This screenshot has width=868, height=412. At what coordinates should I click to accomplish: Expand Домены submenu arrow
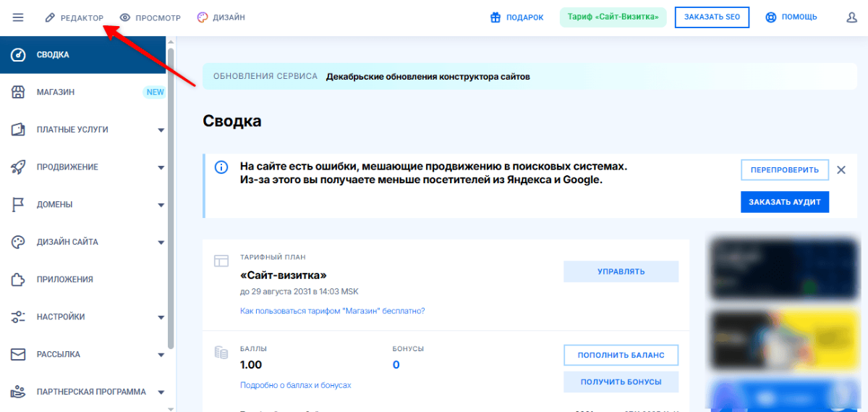161,206
